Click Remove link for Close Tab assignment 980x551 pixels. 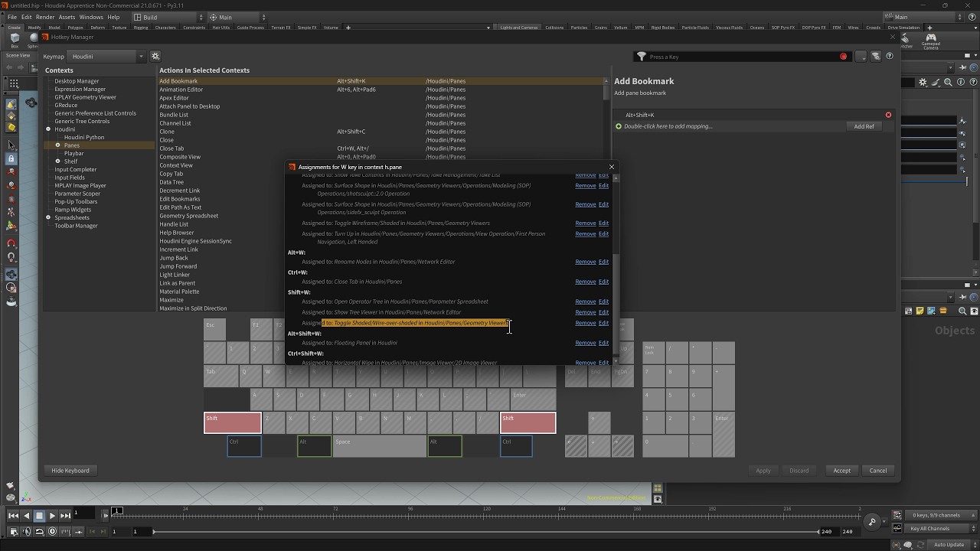586,282
